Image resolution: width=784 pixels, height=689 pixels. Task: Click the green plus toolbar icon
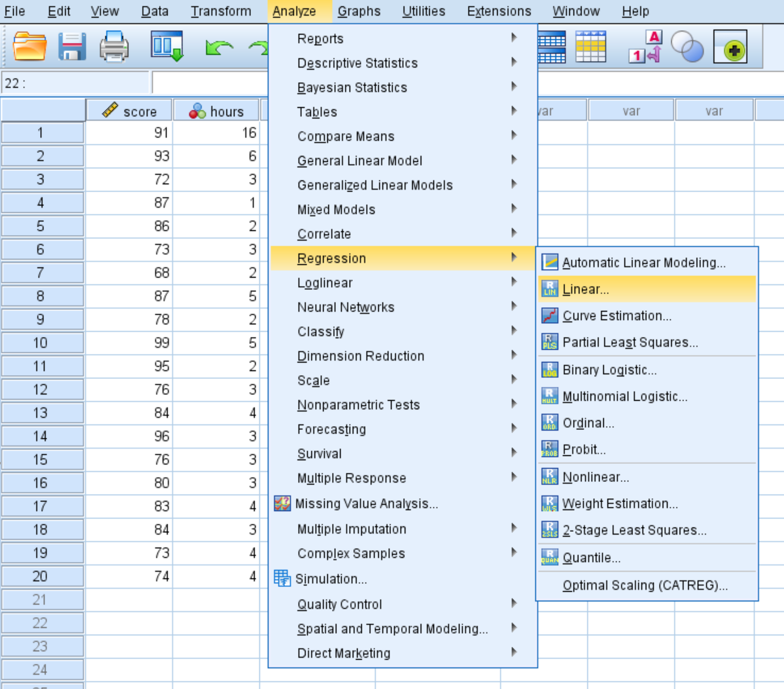click(x=730, y=47)
